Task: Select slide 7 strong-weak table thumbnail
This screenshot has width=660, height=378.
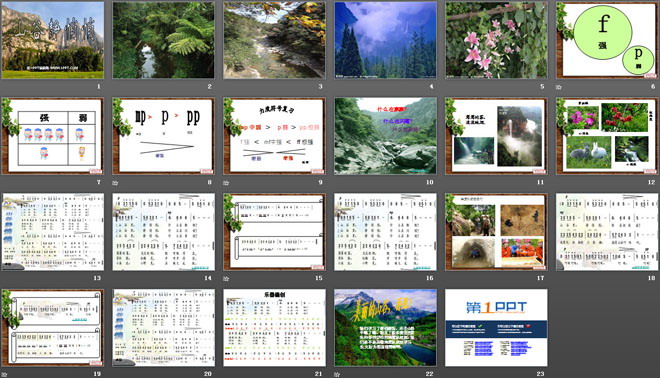Action: tap(53, 136)
